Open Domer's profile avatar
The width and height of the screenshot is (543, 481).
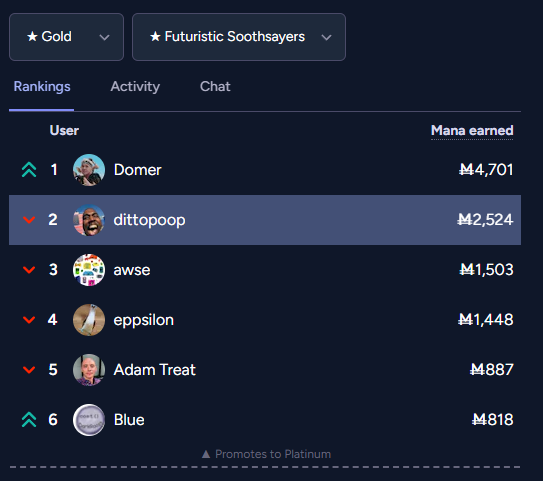(x=89, y=170)
